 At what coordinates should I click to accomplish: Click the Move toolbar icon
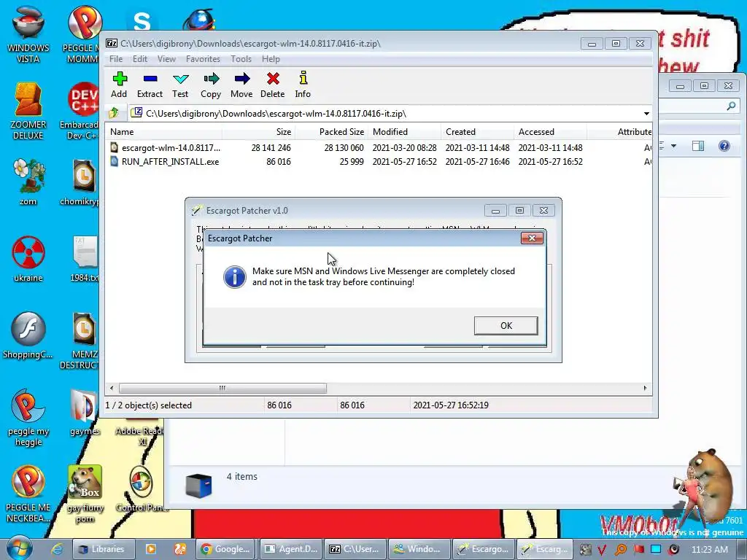coord(241,85)
